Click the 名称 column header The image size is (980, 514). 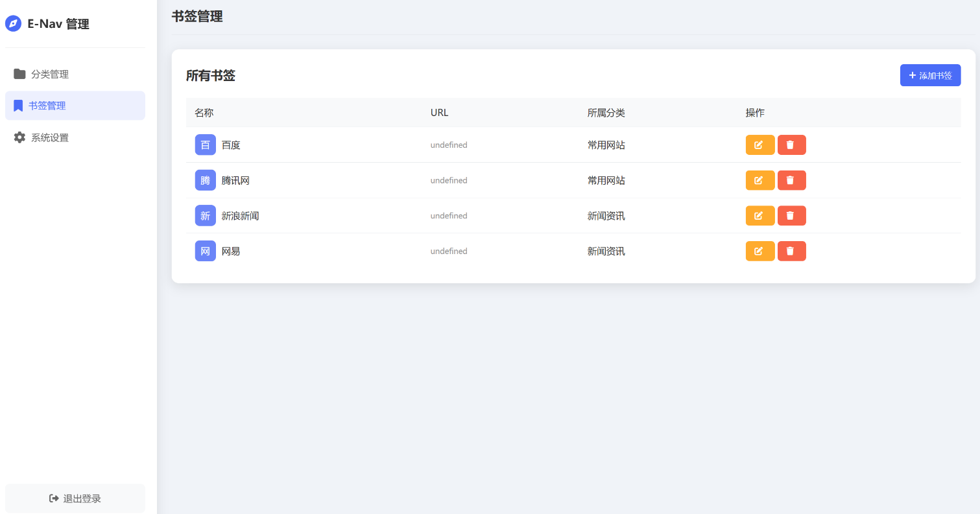[x=204, y=113]
